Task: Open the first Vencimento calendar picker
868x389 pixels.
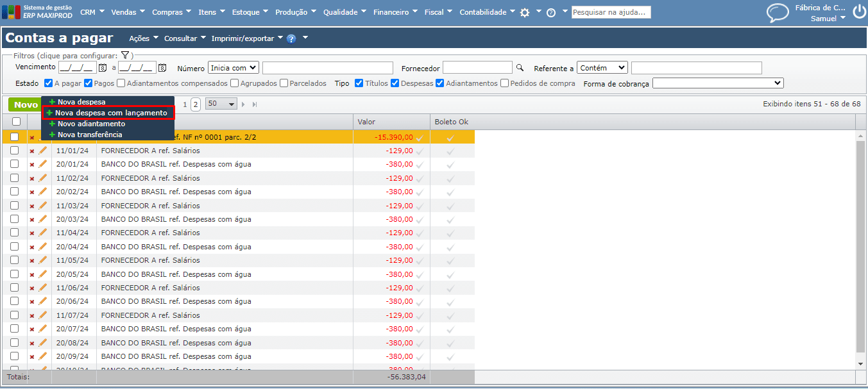Action: pyautogui.click(x=103, y=68)
